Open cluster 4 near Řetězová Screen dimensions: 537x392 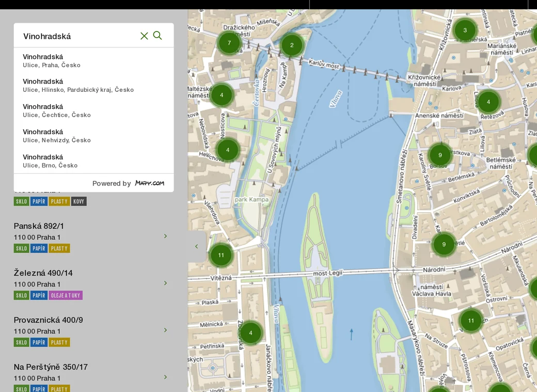point(488,102)
